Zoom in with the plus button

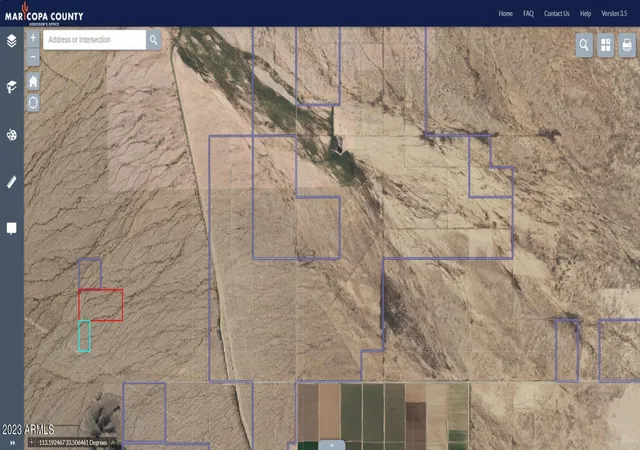tap(33, 38)
